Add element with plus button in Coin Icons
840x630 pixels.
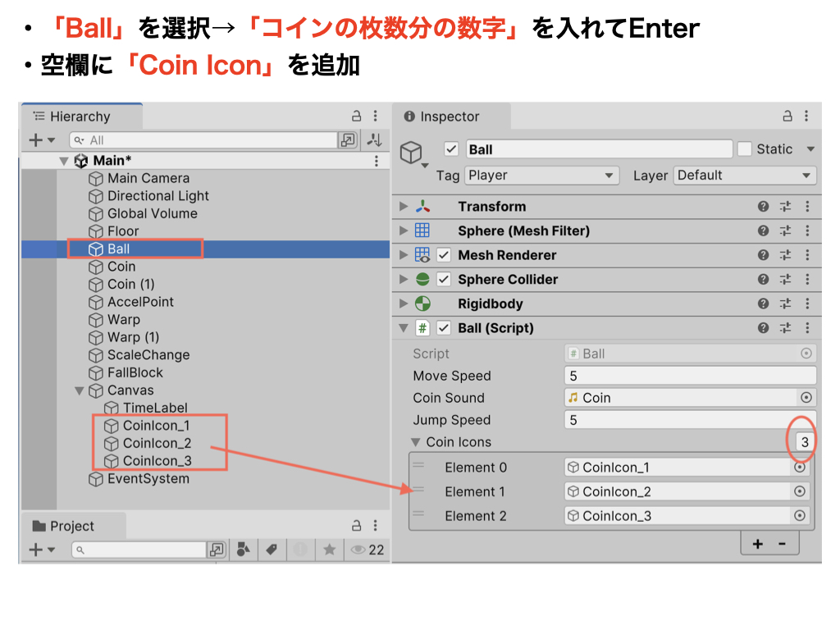[757, 544]
